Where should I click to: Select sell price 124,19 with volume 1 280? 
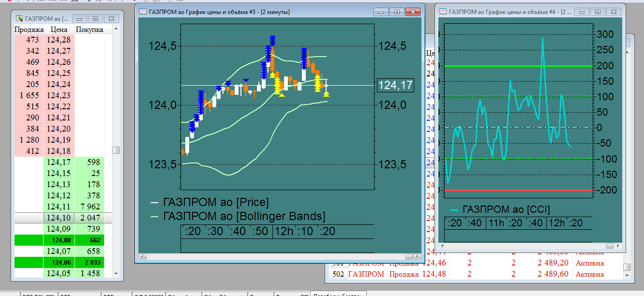[59, 140]
